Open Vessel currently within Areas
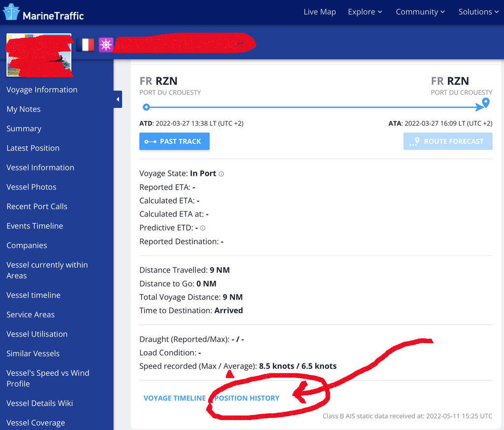This screenshot has height=430, width=504. (x=47, y=270)
